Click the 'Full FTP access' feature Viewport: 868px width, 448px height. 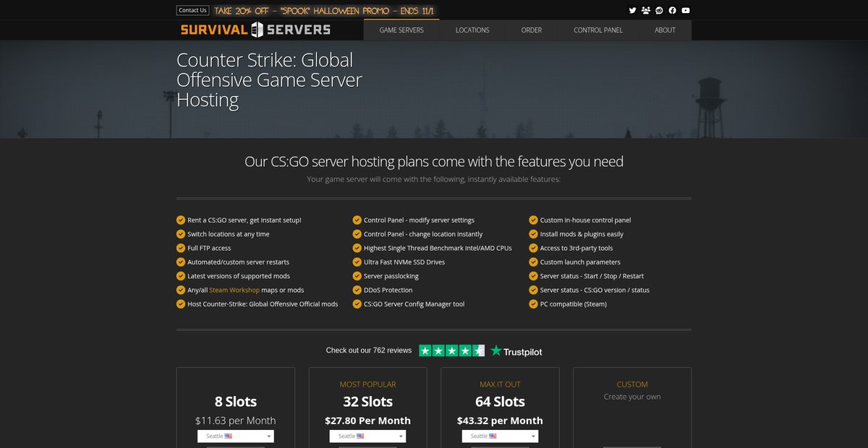(209, 248)
